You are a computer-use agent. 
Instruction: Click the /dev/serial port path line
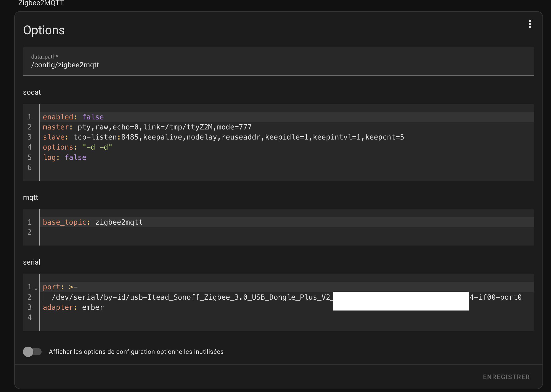click(x=191, y=297)
